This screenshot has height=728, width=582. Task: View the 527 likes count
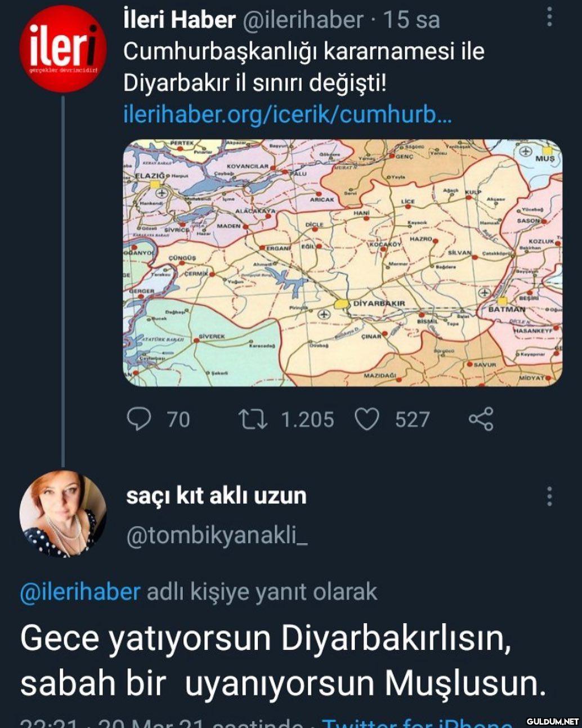[x=412, y=419]
